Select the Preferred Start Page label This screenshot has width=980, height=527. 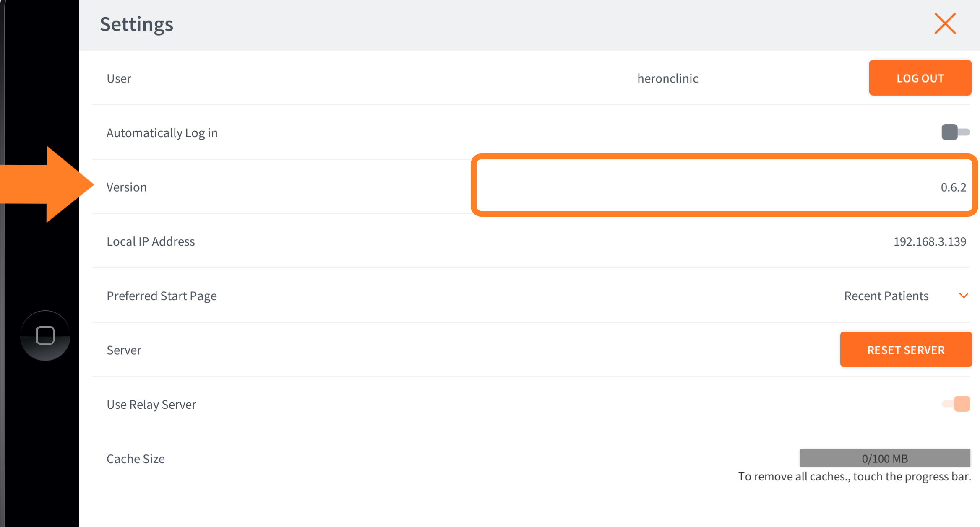[x=162, y=296]
